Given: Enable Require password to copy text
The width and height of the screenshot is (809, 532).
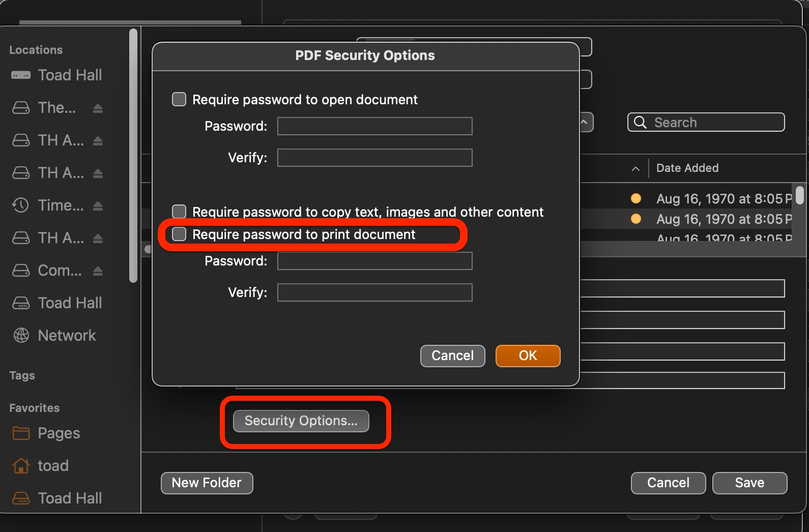Looking at the screenshot, I should pos(179,211).
